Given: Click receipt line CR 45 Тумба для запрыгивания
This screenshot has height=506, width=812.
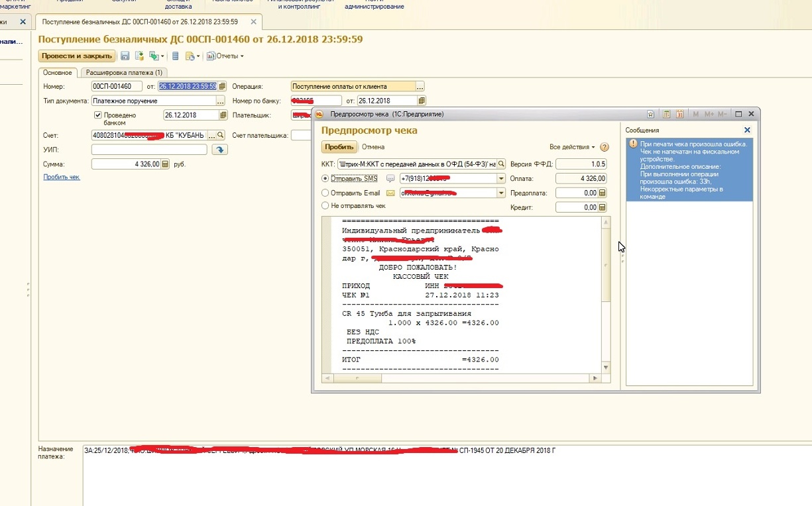Looking at the screenshot, I should pos(406,313).
